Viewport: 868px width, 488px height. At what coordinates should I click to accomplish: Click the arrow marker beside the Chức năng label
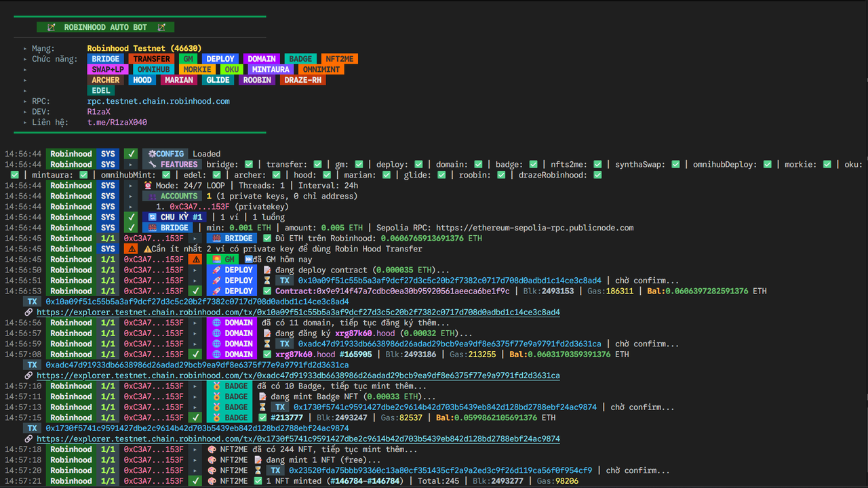click(25, 59)
